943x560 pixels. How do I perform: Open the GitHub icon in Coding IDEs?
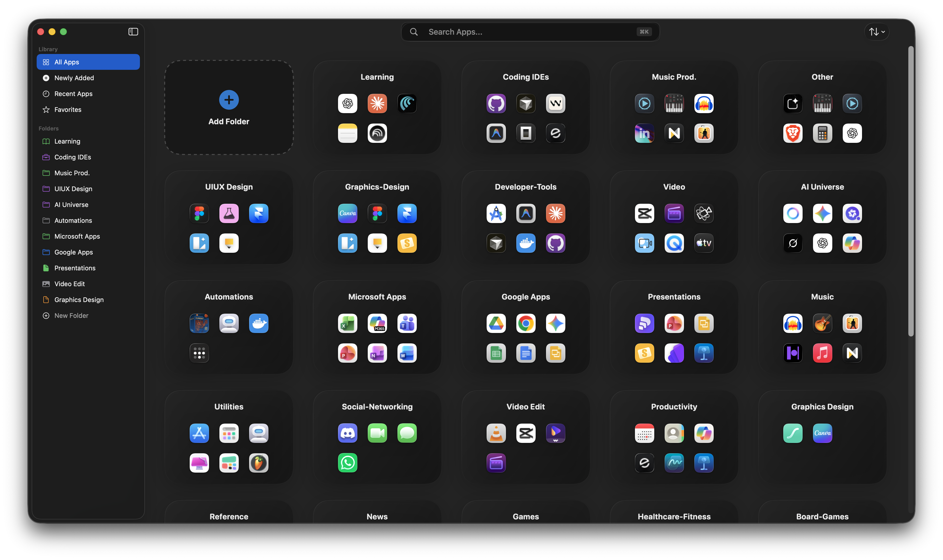pyautogui.click(x=496, y=103)
